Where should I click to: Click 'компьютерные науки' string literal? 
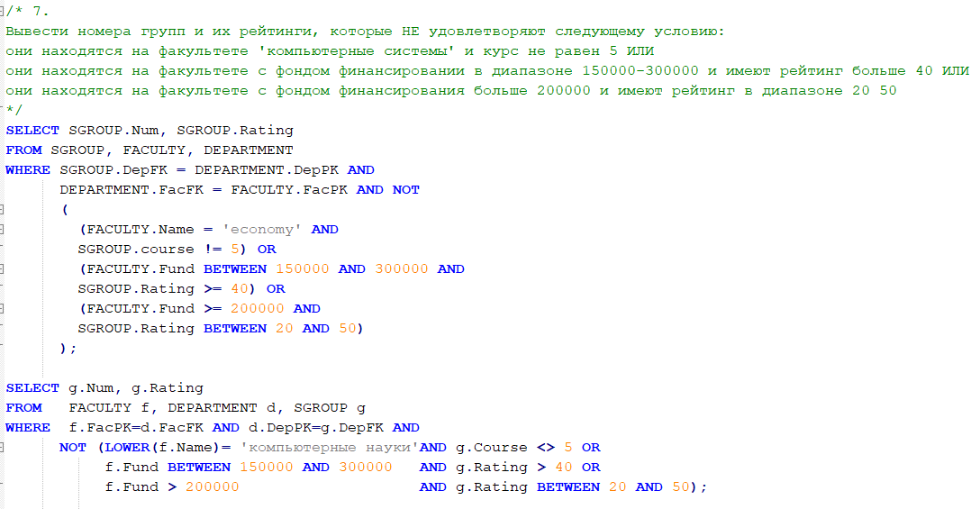(x=330, y=447)
